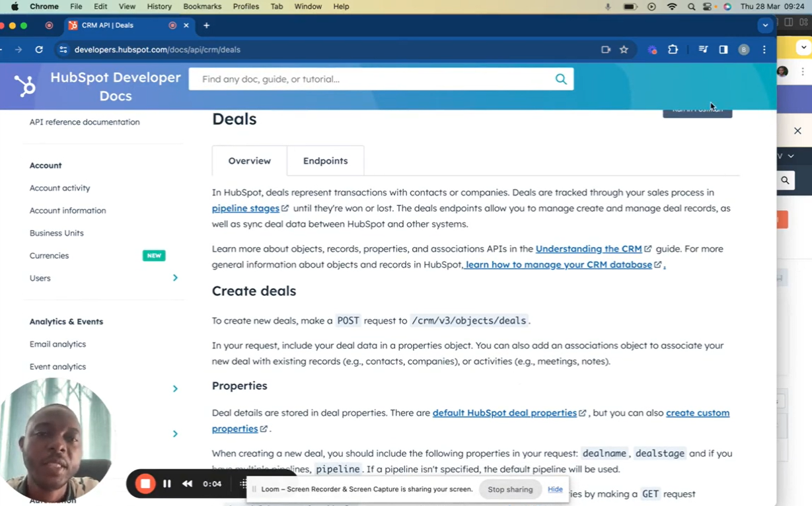Image resolution: width=812 pixels, height=506 pixels.
Task: Close the panel in the background window
Action: [797, 131]
